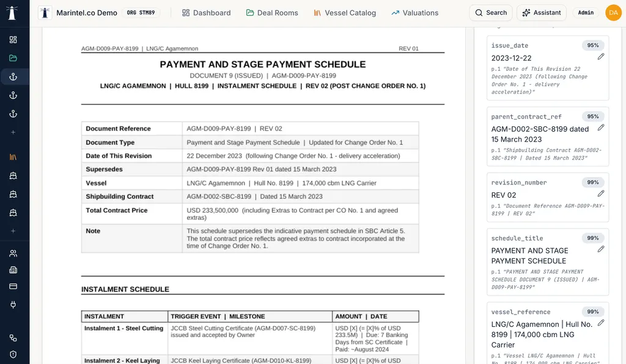Click the plus icon below the anchor icons
The image size is (626, 364).
click(13, 132)
